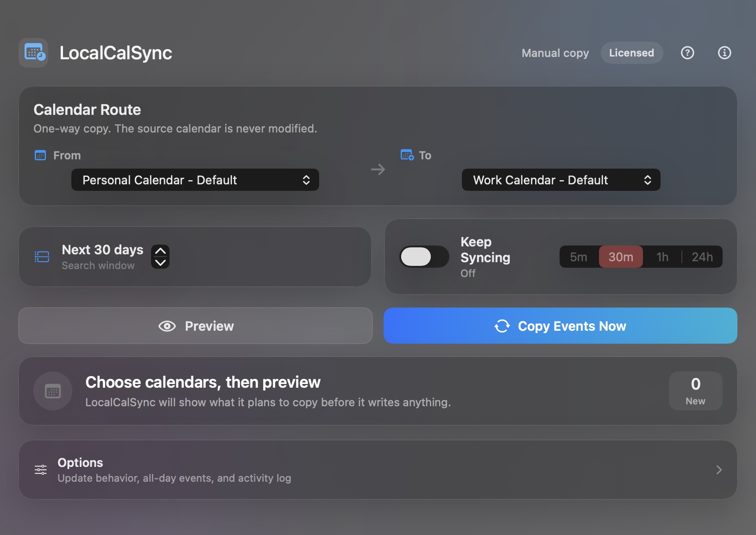This screenshot has height=535, width=756.
Task: Click the Preview button
Action: [195, 326]
